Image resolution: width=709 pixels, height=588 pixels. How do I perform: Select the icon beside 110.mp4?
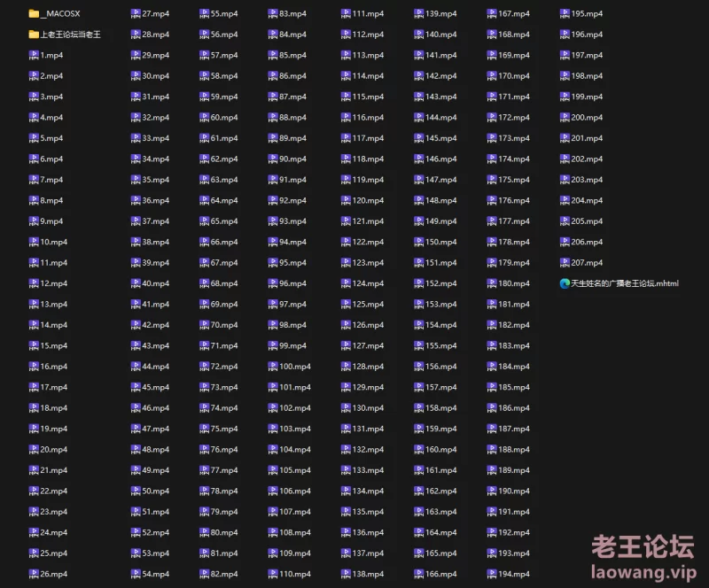tap(273, 574)
